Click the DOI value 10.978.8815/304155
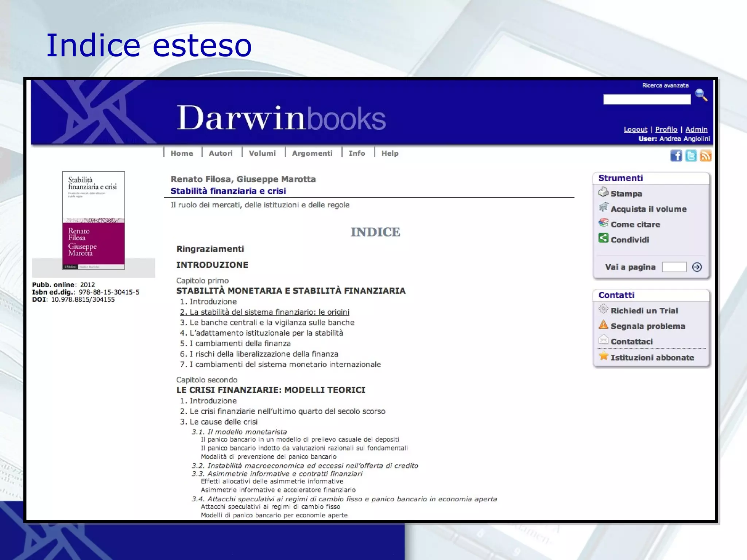This screenshot has width=747, height=560. click(83, 300)
